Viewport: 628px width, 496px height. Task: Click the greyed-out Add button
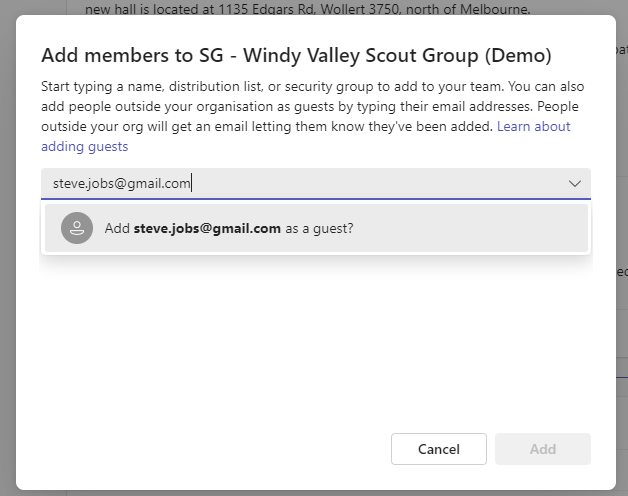coord(543,449)
